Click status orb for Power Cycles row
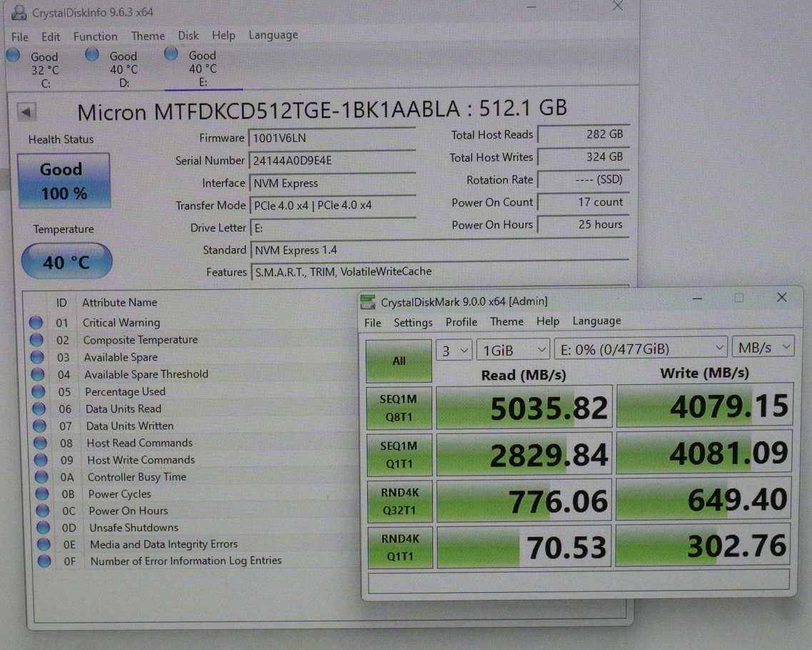This screenshot has height=650, width=812. [41, 494]
